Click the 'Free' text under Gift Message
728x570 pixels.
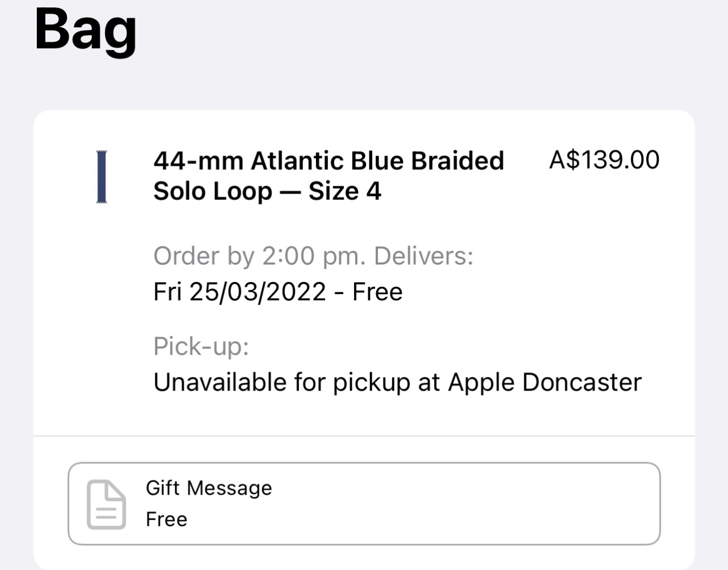166,519
